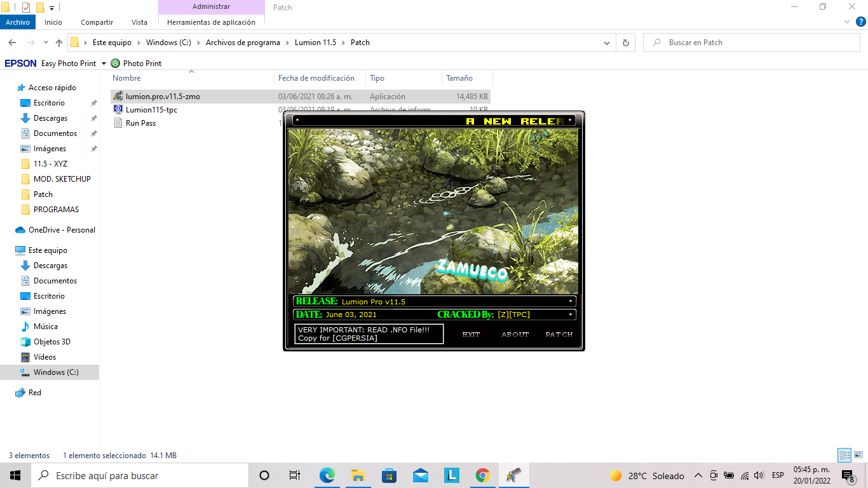Select lumion.pro.v11.5-zmo application file
This screenshot has width=868, height=488.
pos(301,97)
